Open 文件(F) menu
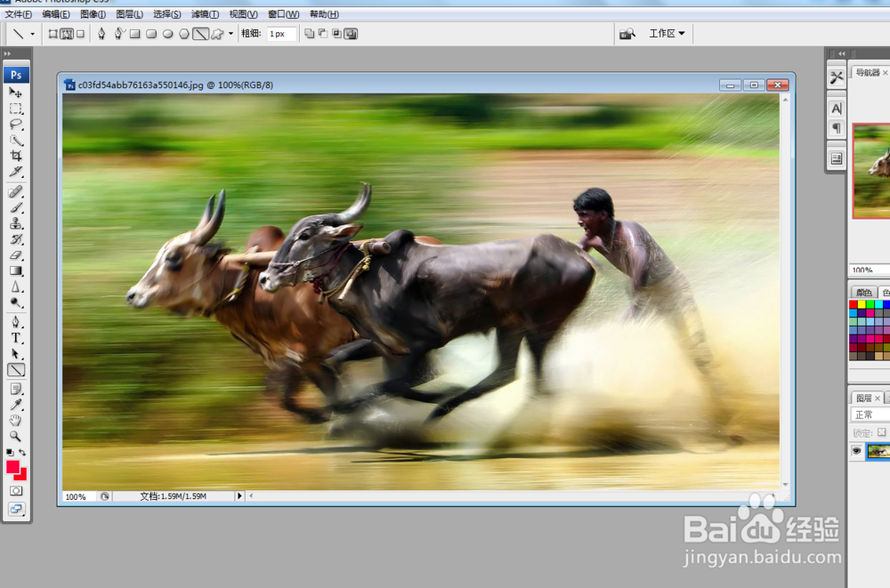 click(x=19, y=14)
